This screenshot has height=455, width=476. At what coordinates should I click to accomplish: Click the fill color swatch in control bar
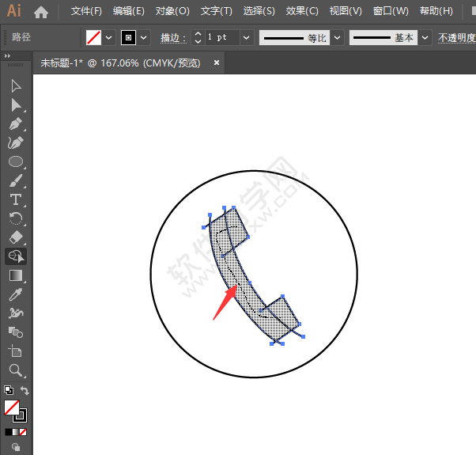pyautogui.click(x=93, y=37)
